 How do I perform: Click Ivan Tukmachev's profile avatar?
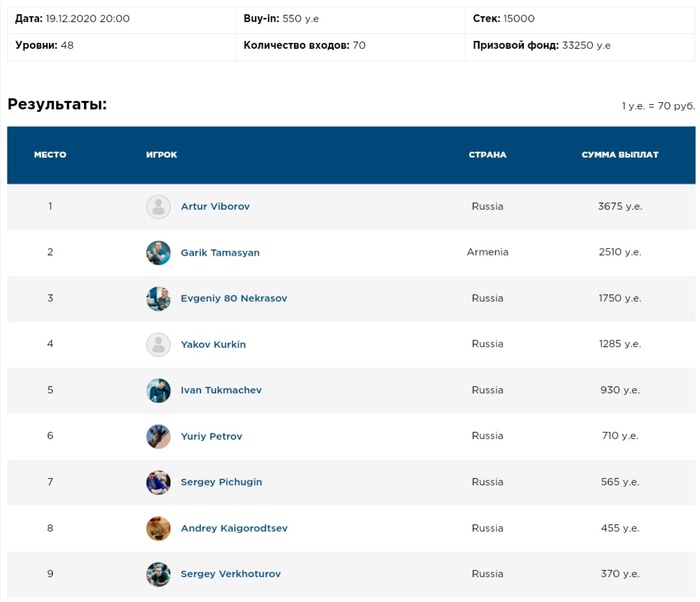tap(158, 390)
